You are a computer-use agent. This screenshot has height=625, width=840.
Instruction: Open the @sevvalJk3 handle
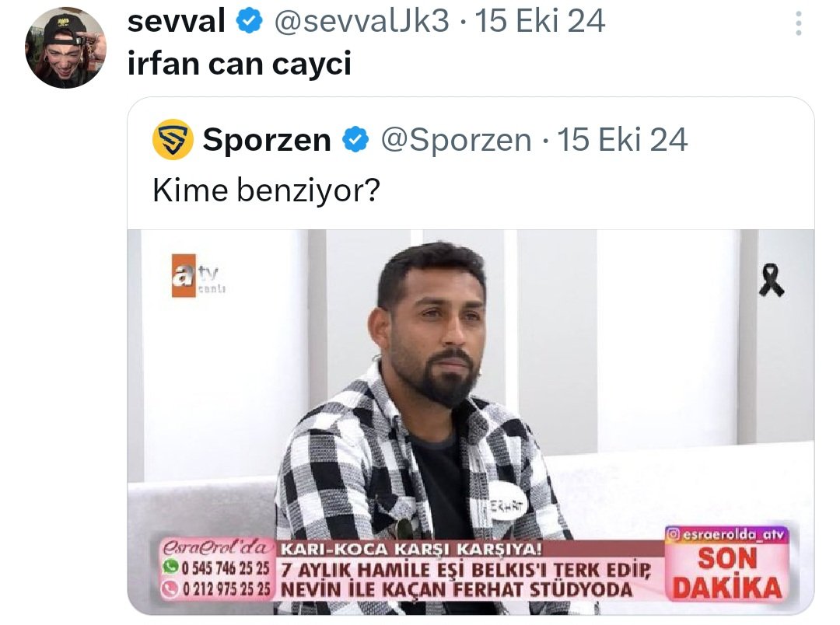[x=362, y=22]
